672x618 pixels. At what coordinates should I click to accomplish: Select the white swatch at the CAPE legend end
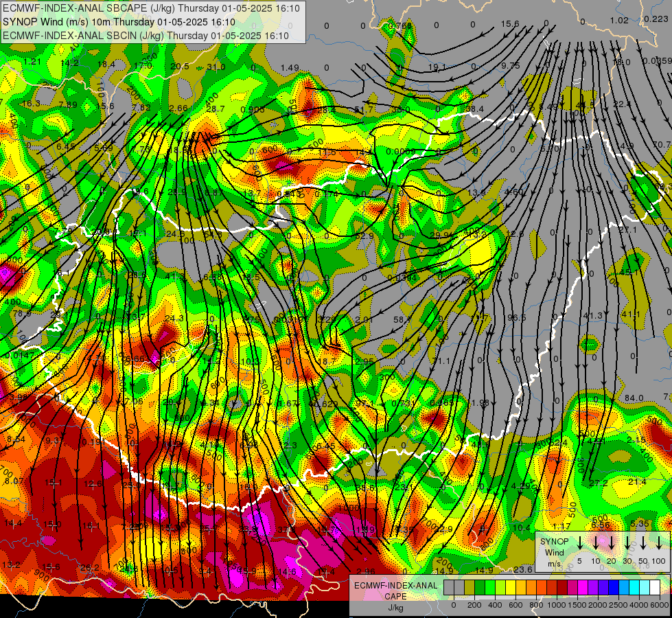[655, 587]
